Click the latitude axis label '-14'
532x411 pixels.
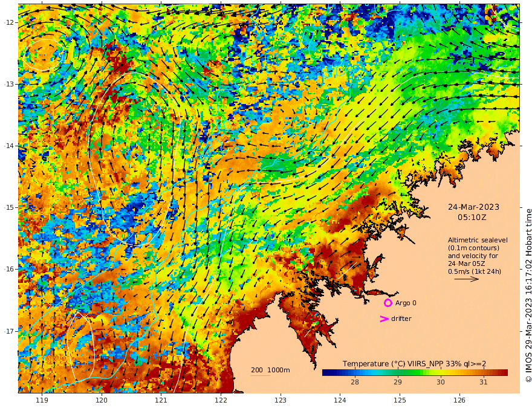click(x=9, y=146)
